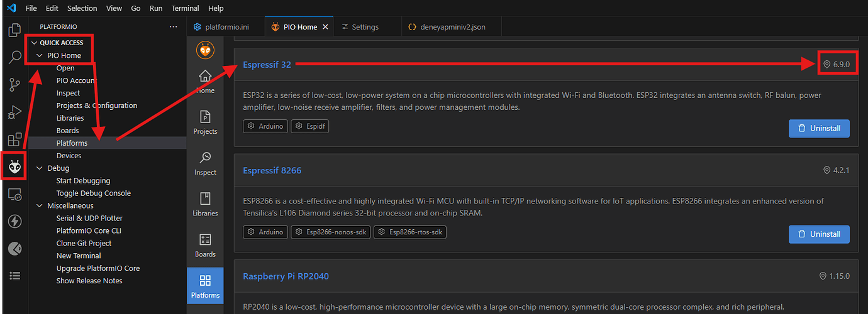Click the lightning bolt activity bar icon
This screenshot has width=868, height=314.
click(14, 222)
